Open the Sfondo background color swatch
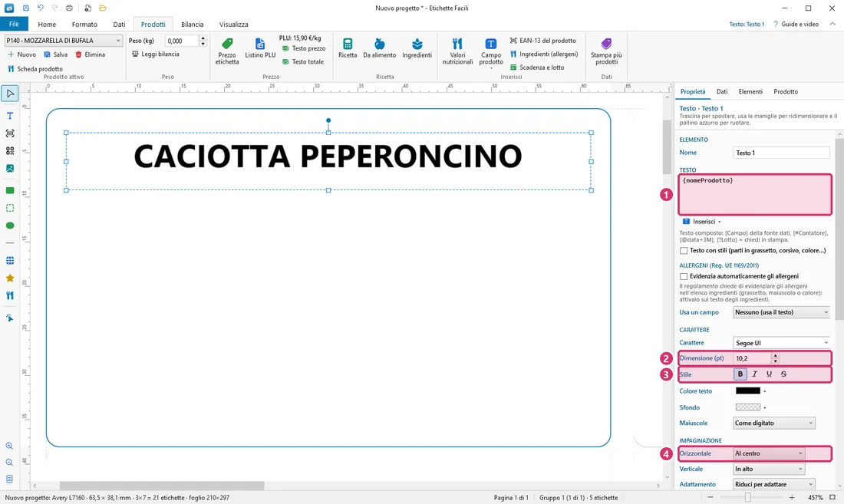Image resolution: width=844 pixels, height=504 pixels. point(748,407)
